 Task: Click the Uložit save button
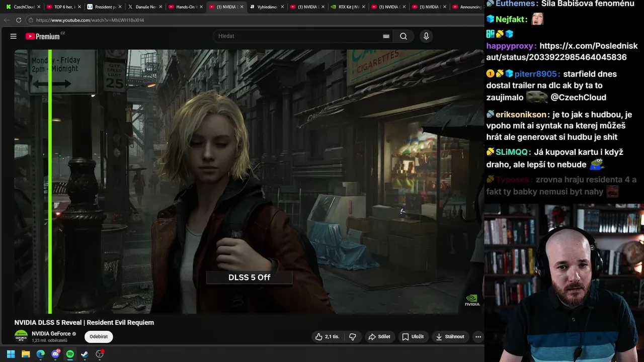pyautogui.click(x=413, y=337)
